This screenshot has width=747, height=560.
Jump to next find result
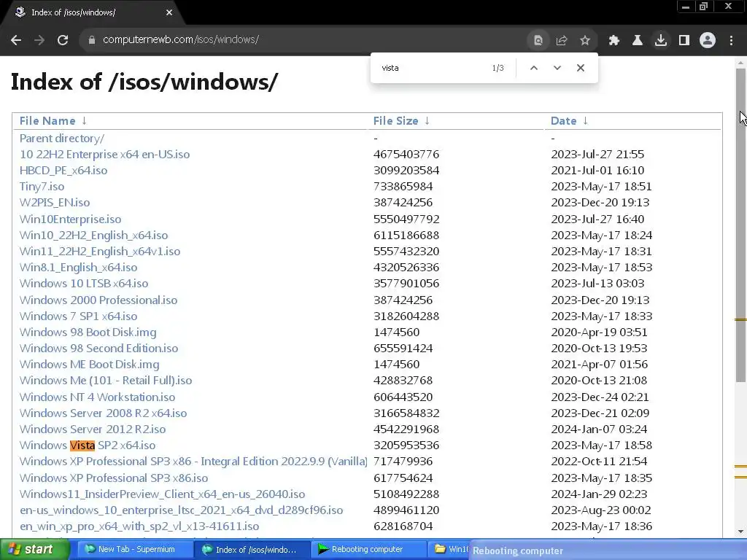(557, 68)
